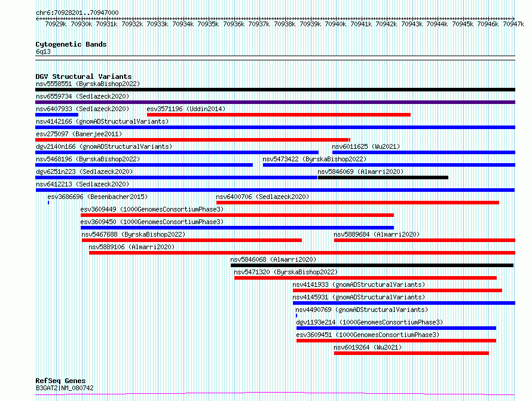Viewport: 532px width, 401px height.
Task: Click the DGV Structural Variants track title
Action: pos(84,76)
